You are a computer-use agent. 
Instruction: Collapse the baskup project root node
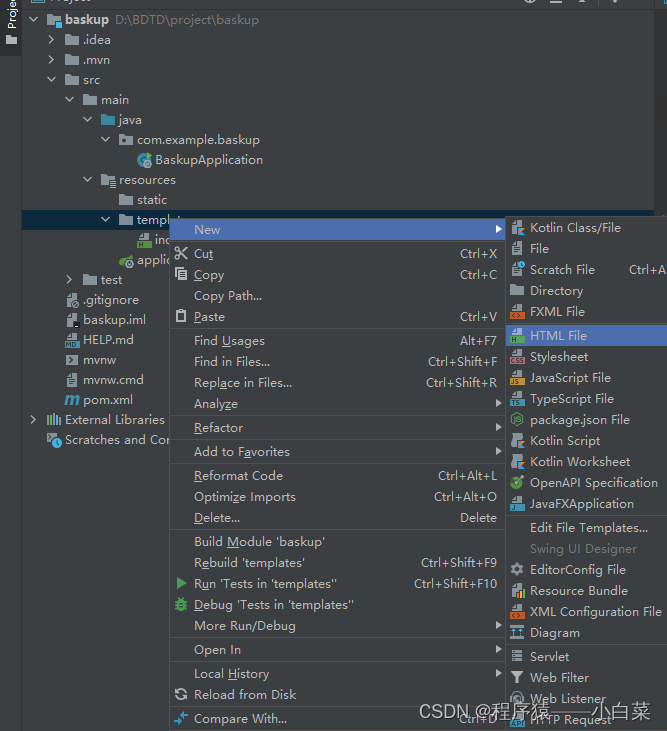point(34,20)
